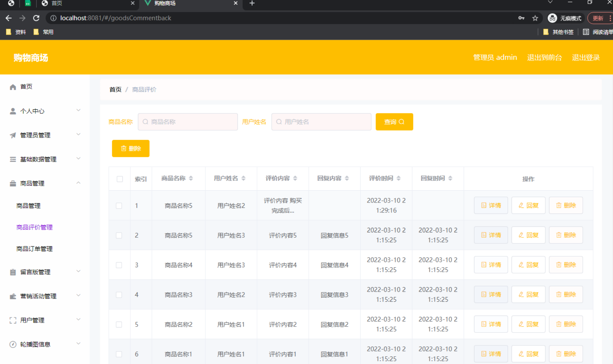The width and height of the screenshot is (613, 364).
Task: Open the browser tab search dropdown arrow
Action: tap(550, 2)
